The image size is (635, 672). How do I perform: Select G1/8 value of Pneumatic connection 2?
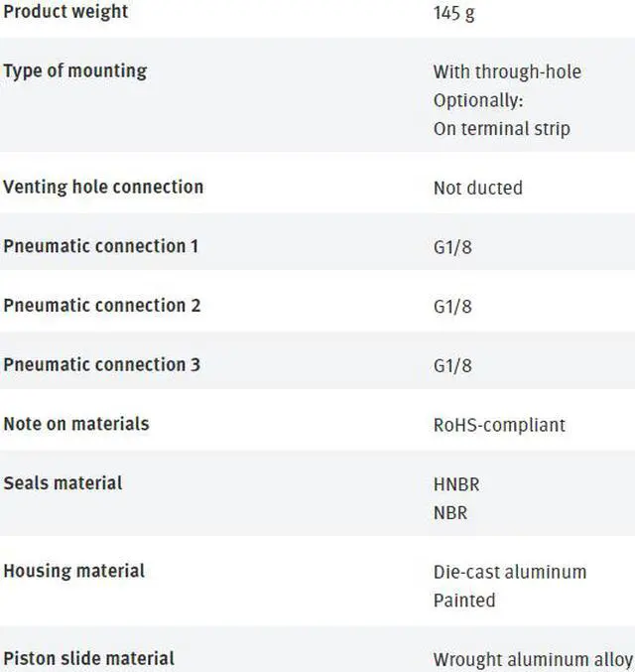tap(452, 307)
